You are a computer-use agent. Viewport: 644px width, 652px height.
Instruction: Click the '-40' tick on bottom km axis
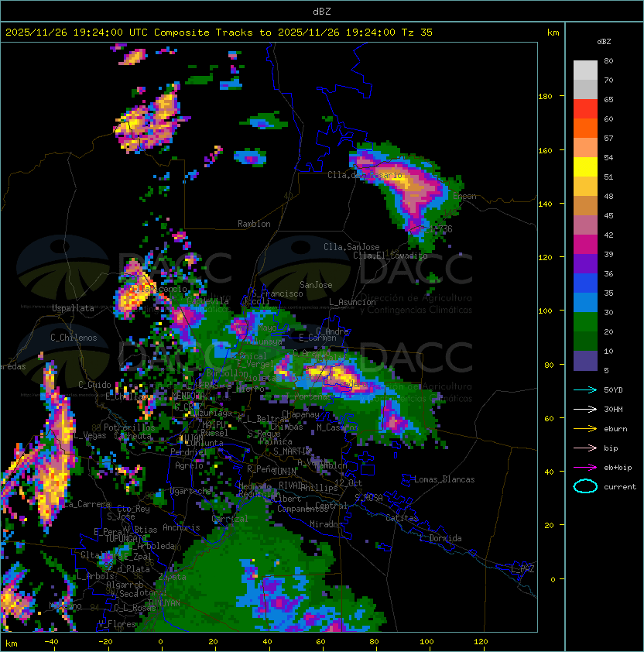pos(52,642)
